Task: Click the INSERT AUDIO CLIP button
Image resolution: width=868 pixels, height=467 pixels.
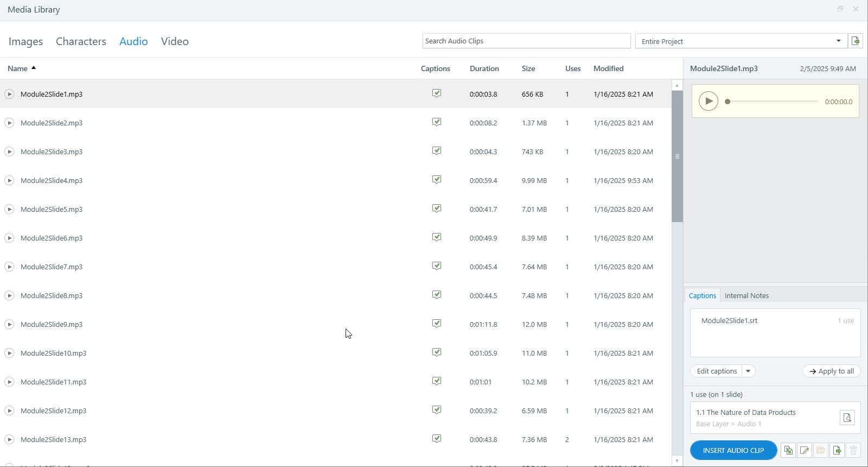Action: pos(733,450)
